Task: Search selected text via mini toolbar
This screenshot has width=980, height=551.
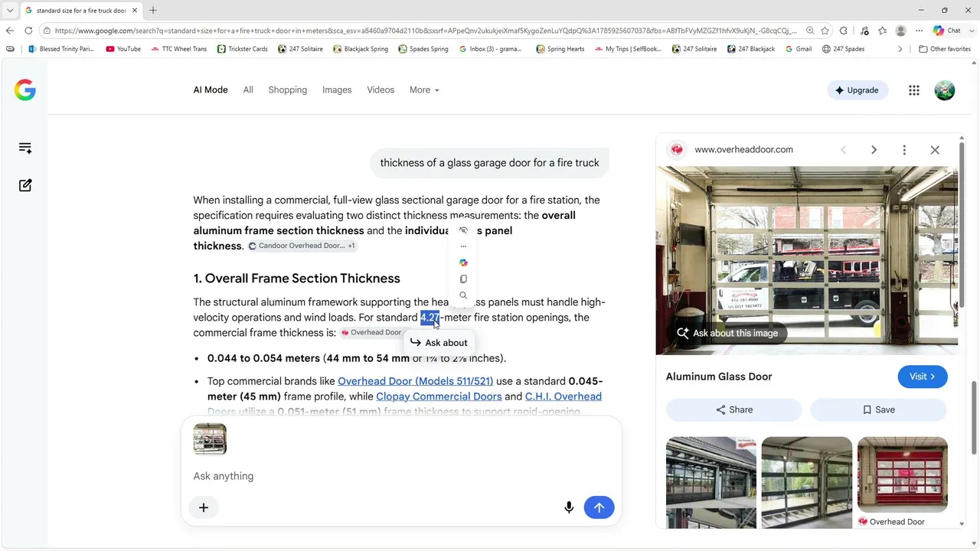Action: tap(463, 295)
